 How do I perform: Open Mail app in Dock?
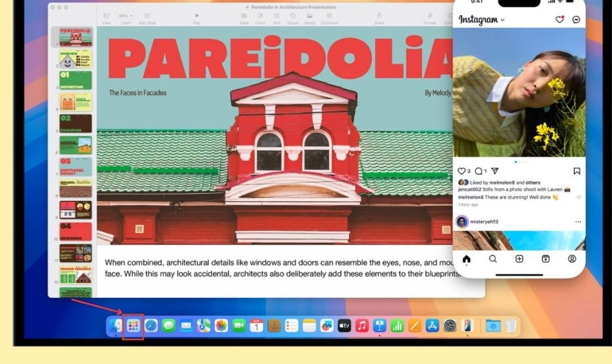[x=186, y=325]
